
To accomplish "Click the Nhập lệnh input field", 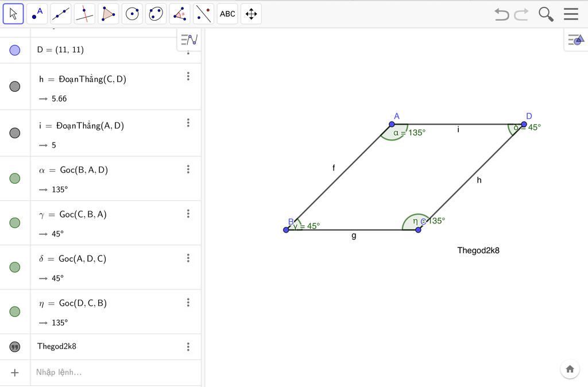I will click(x=115, y=373).
